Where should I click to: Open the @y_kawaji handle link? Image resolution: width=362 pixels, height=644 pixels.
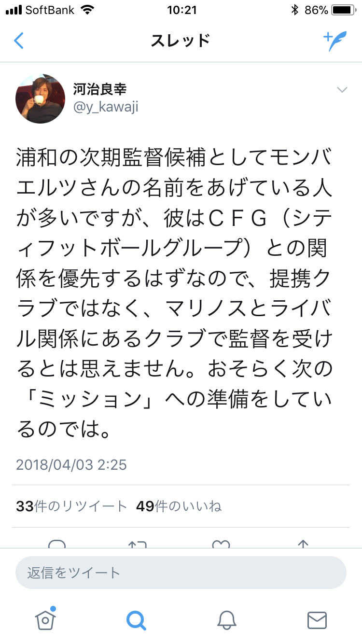tap(106, 107)
